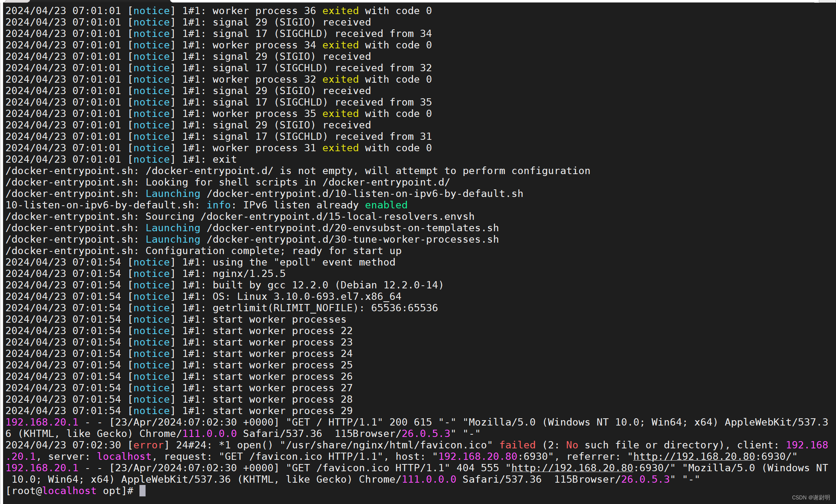Click the 'start worker process 29' line
Image resolution: width=836 pixels, height=504 pixels.
(179, 411)
